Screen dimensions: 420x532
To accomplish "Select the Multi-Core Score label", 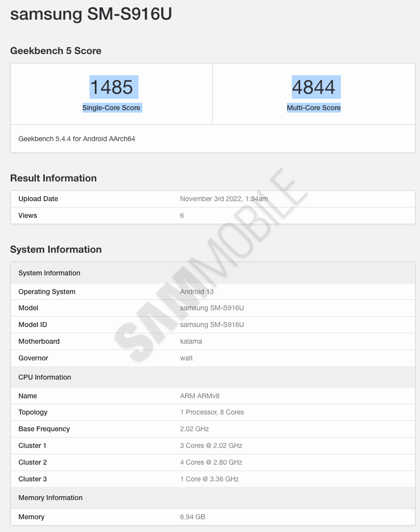I will (313, 108).
